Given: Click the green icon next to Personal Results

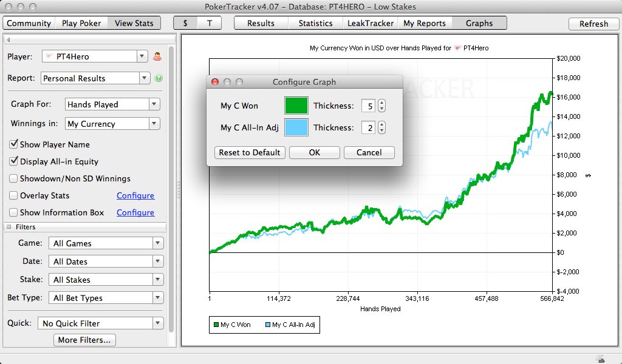Looking at the screenshot, I should pos(159,78).
